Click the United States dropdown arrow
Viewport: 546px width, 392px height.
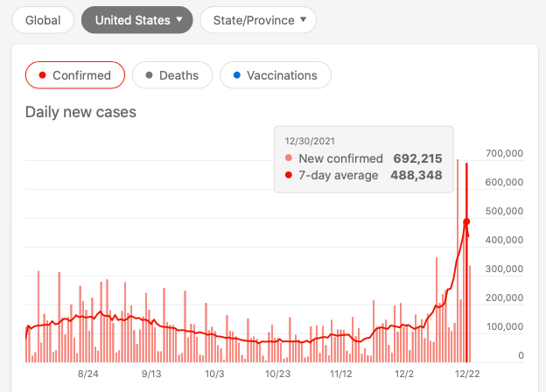179,19
